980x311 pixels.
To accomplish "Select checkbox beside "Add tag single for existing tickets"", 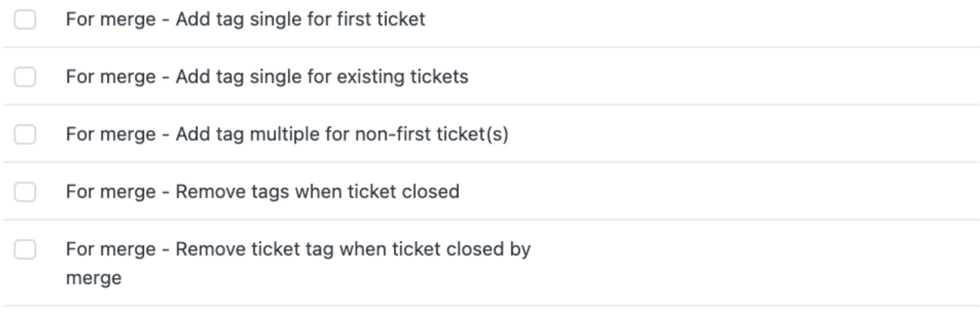I will 25,77.
